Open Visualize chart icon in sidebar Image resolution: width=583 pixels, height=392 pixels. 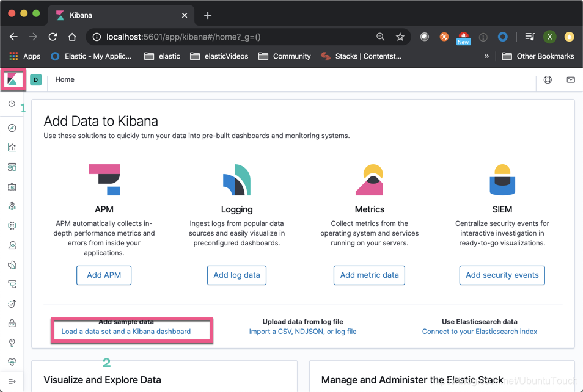12,148
